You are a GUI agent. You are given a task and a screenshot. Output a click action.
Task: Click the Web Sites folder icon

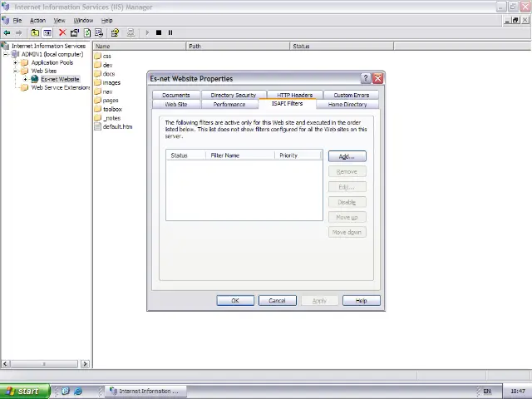coord(25,71)
